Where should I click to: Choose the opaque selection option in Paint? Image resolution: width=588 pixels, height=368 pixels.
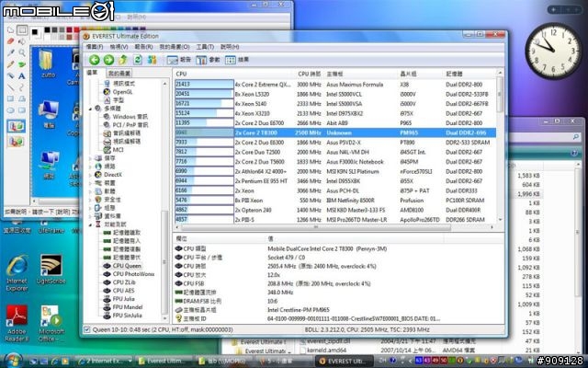point(16,126)
